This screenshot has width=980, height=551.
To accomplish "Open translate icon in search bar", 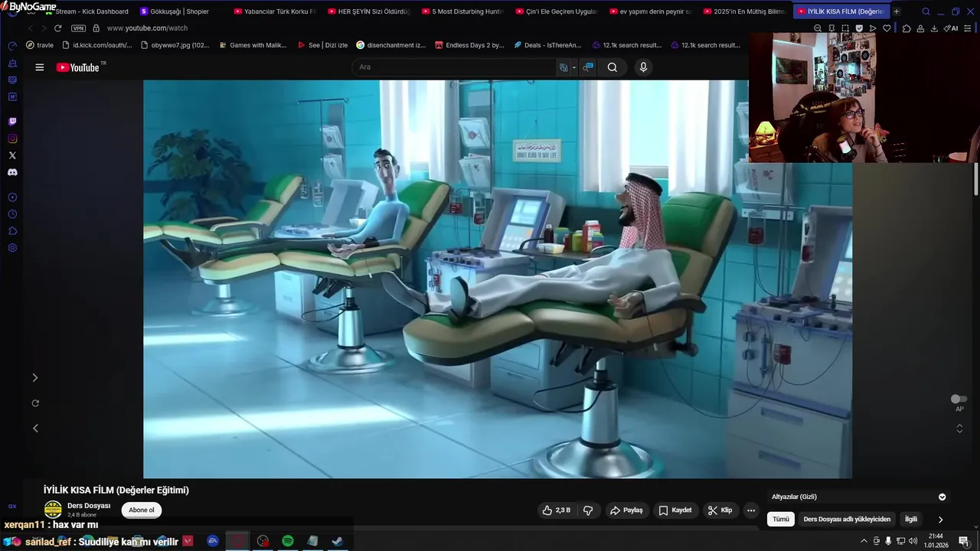I will point(563,67).
